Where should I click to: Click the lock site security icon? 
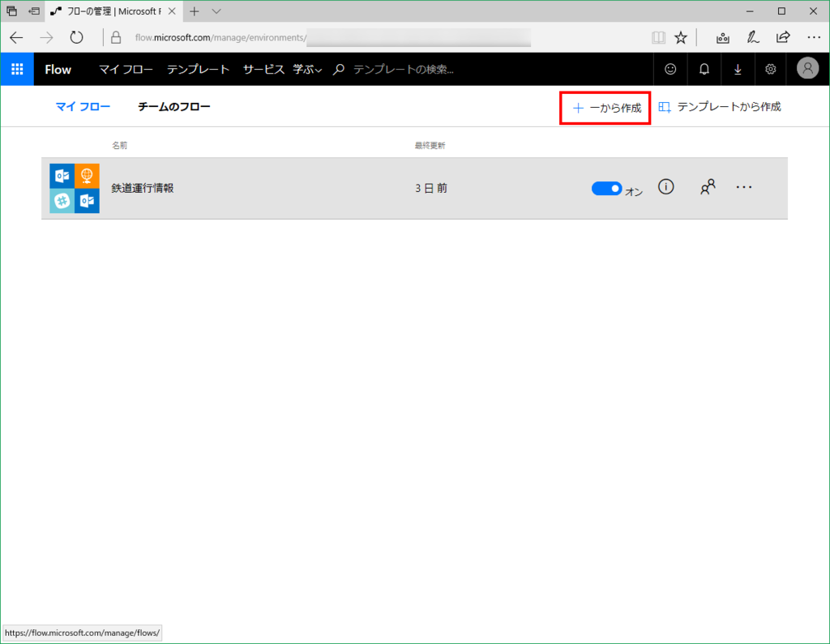(116, 37)
